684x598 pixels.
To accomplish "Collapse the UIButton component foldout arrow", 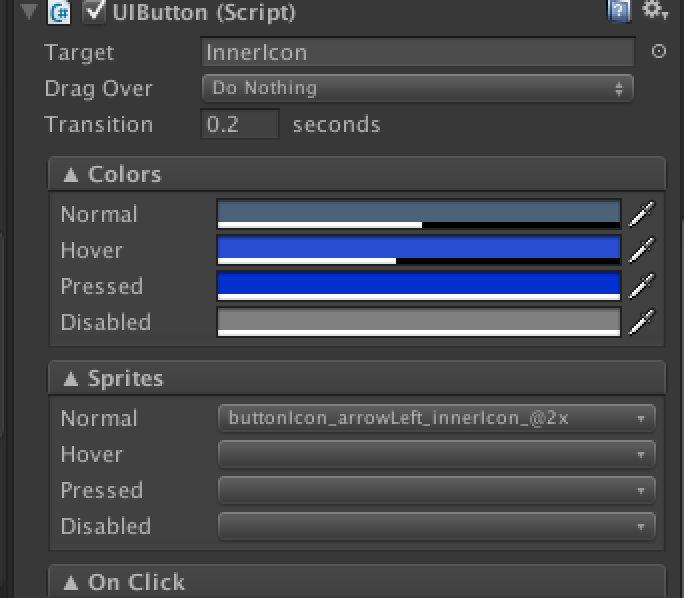I will click(x=28, y=12).
